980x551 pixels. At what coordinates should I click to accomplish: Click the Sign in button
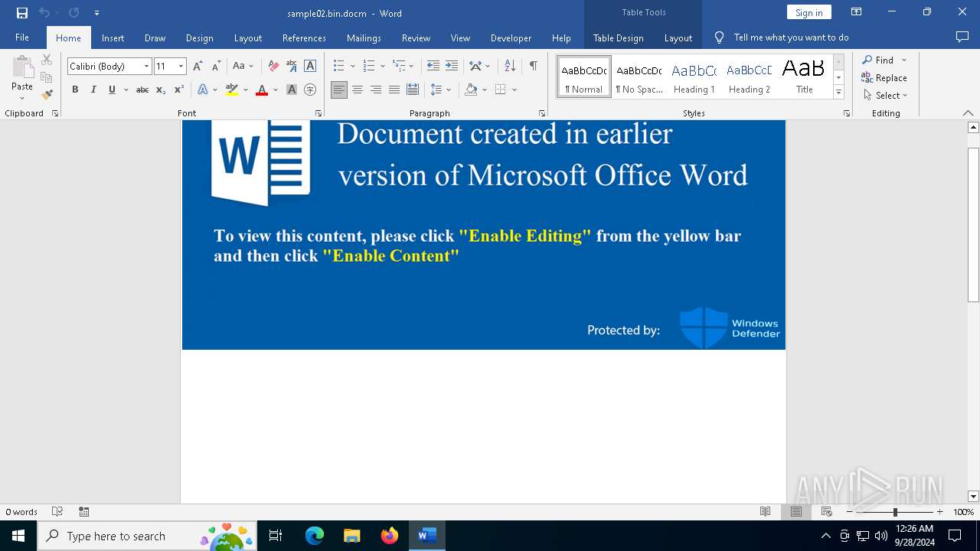click(808, 12)
